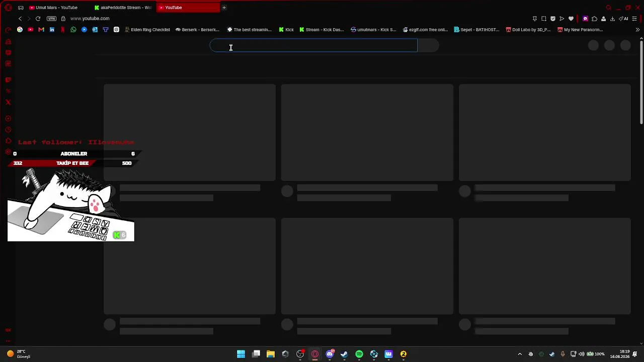
Task: Open browser downloads icon
Action: (x=612, y=19)
